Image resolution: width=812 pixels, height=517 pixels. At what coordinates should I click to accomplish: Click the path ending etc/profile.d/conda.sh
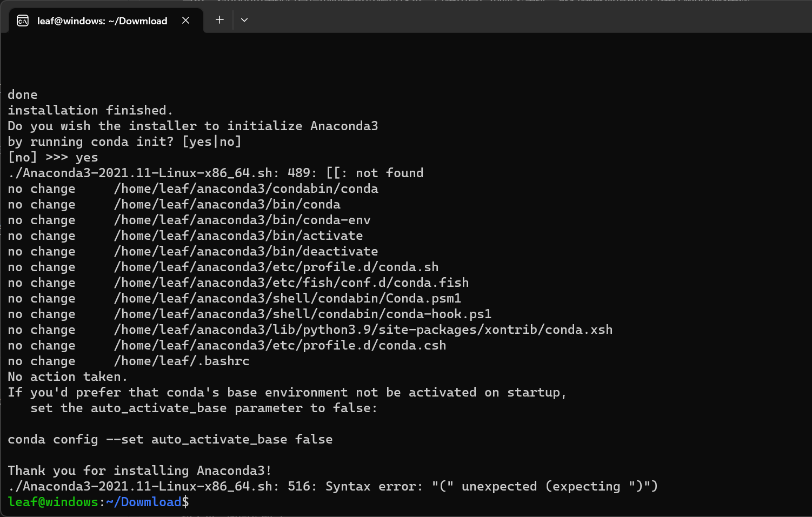[x=276, y=267]
